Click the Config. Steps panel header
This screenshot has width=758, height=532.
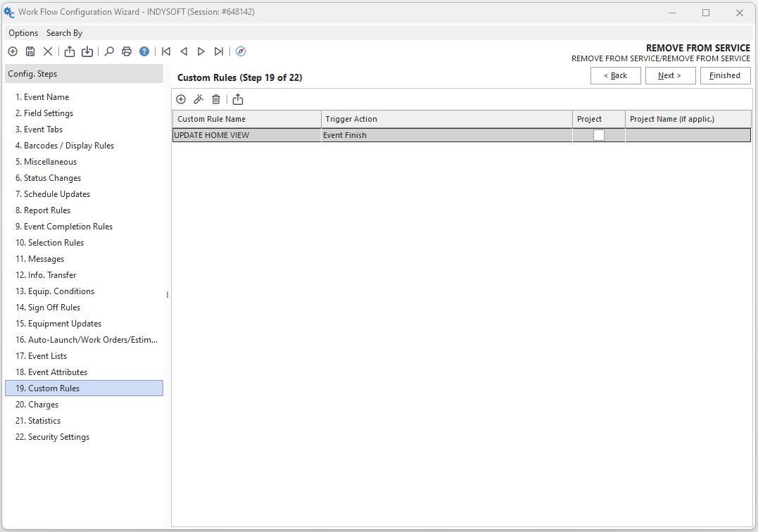pos(84,74)
